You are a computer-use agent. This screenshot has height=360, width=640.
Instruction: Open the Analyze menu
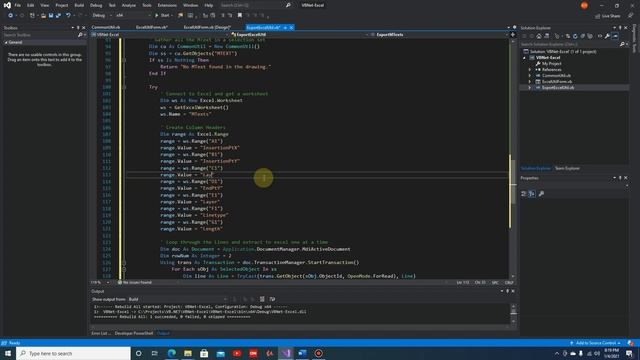[129, 5]
